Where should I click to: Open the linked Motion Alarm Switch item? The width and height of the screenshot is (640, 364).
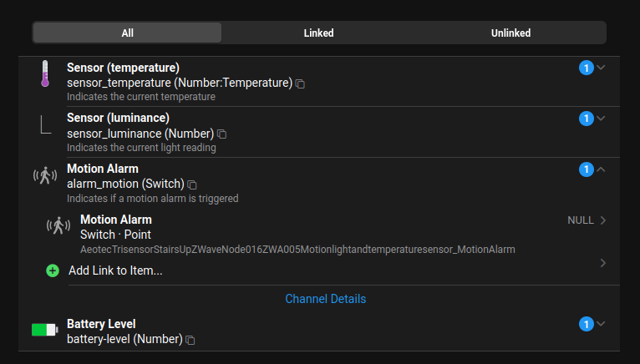pos(334,234)
